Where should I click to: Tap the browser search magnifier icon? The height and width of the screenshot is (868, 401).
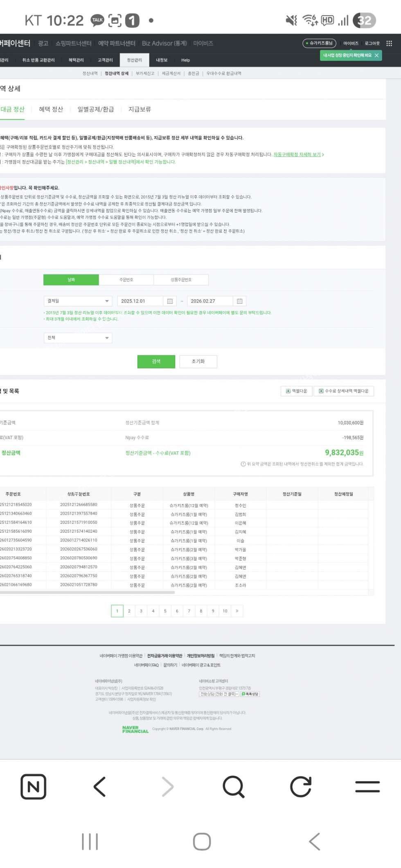[x=233, y=786]
